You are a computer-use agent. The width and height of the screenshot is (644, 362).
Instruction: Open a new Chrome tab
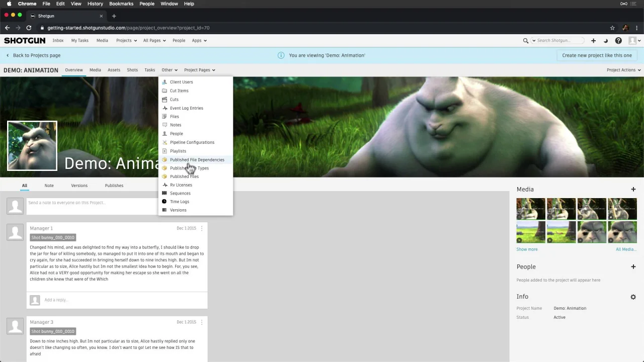[114, 16]
